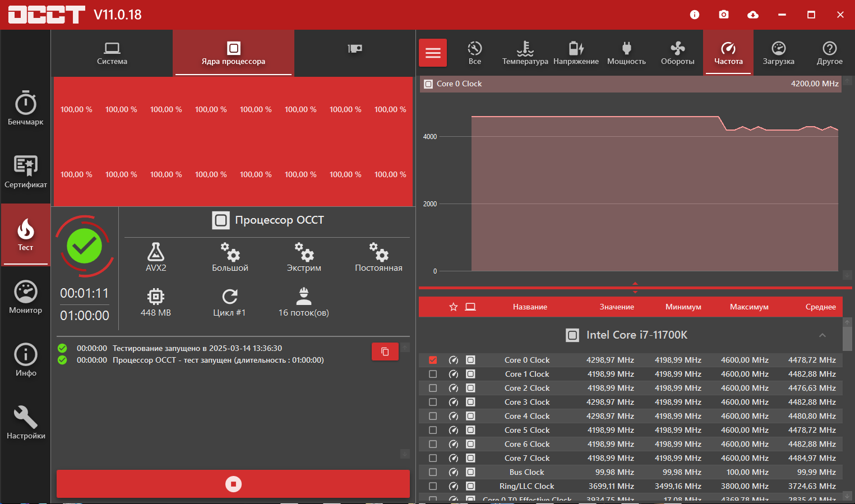855x504 pixels.
Task: Click the chip icon in Core 3 Clock row
Action: point(470,402)
